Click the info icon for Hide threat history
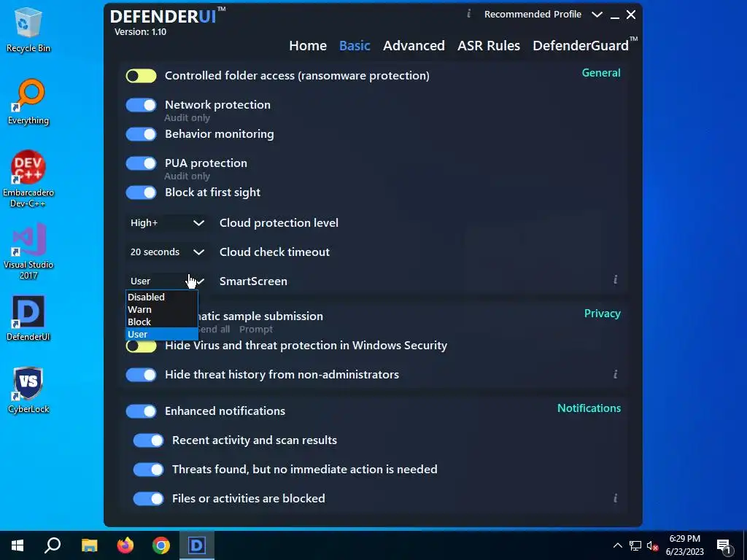Image resolution: width=747 pixels, height=560 pixels. pos(615,374)
